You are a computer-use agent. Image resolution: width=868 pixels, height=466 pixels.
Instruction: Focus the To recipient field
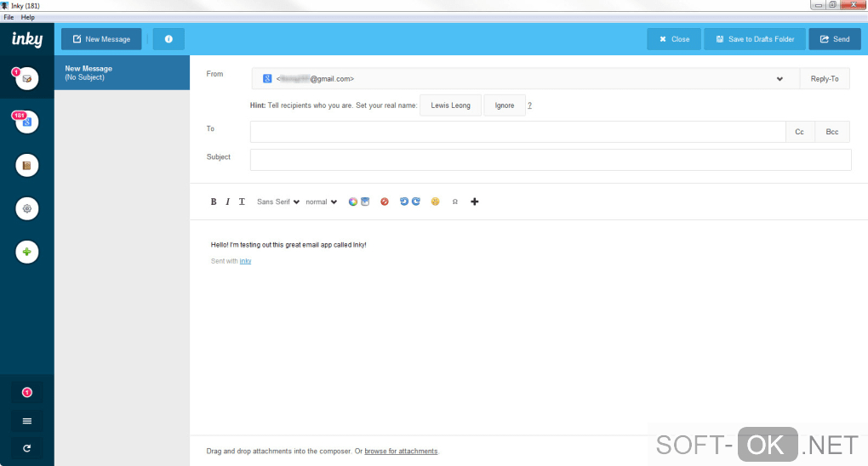tap(517, 132)
